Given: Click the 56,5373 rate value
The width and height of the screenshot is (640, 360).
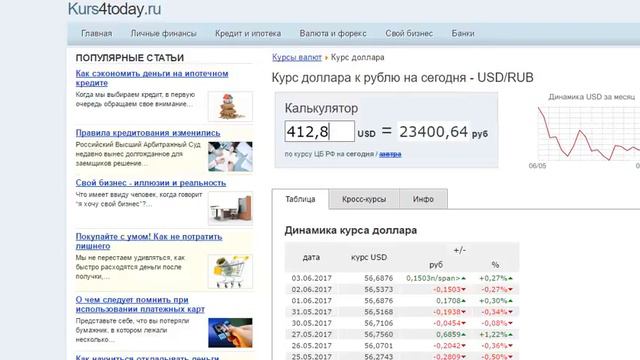Looking at the screenshot, I should pyautogui.click(x=379, y=289).
